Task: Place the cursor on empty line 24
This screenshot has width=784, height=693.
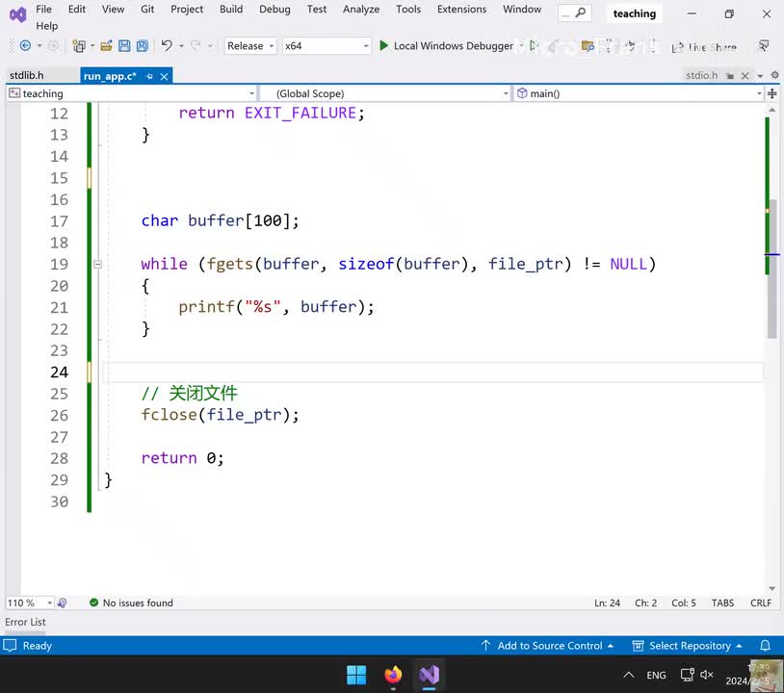Action: point(432,372)
